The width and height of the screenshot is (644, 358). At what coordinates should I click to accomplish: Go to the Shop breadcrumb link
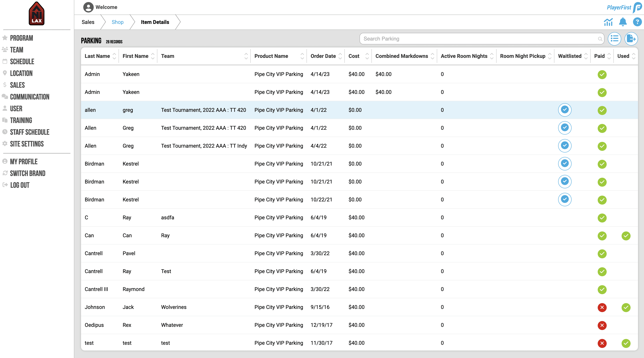[x=117, y=22]
